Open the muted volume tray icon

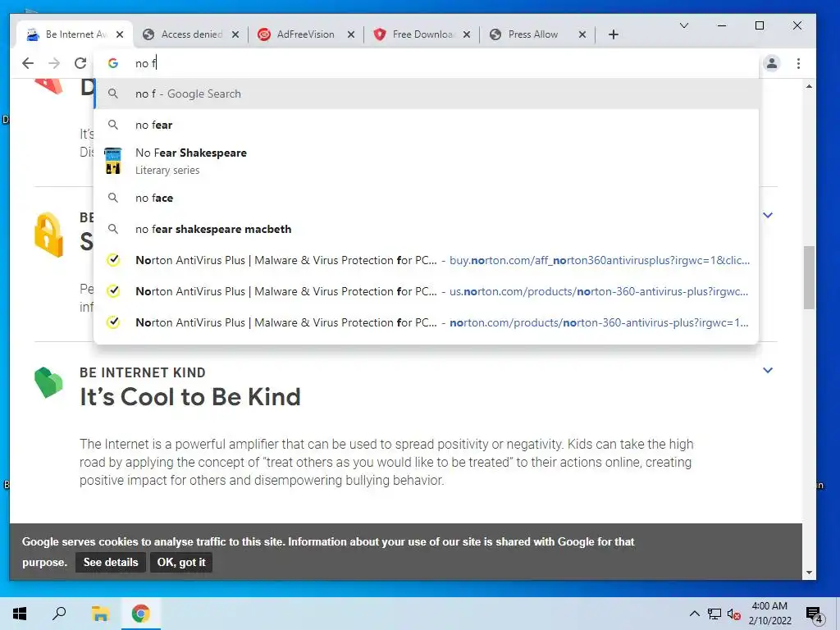pyautogui.click(x=733, y=614)
